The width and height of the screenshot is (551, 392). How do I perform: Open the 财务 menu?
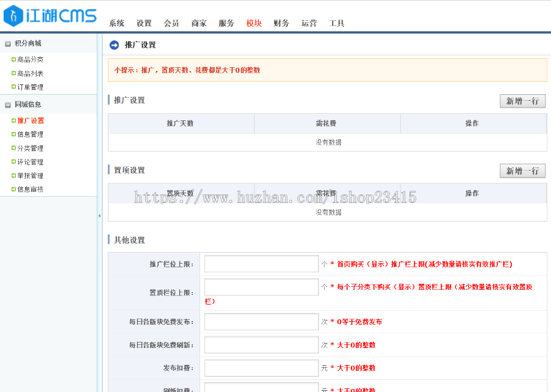tap(281, 23)
